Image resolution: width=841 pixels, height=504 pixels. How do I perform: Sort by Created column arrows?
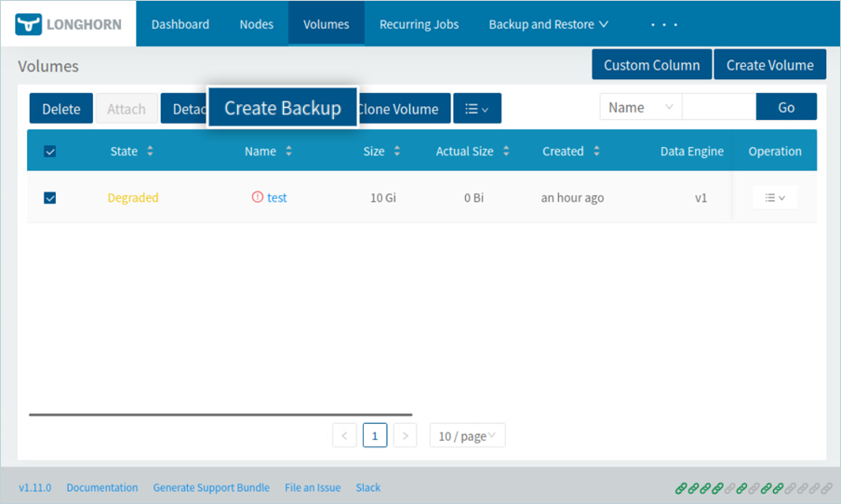[x=596, y=151]
